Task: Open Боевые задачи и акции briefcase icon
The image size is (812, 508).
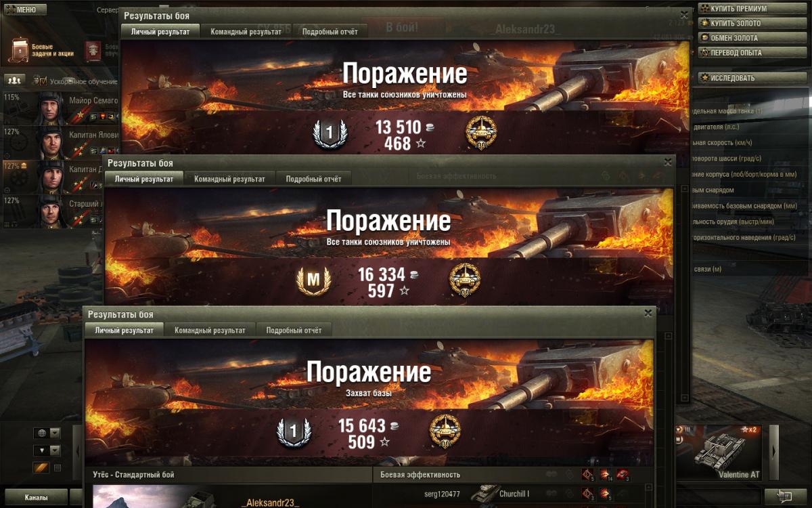Action: pyautogui.click(x=20, y=50)
